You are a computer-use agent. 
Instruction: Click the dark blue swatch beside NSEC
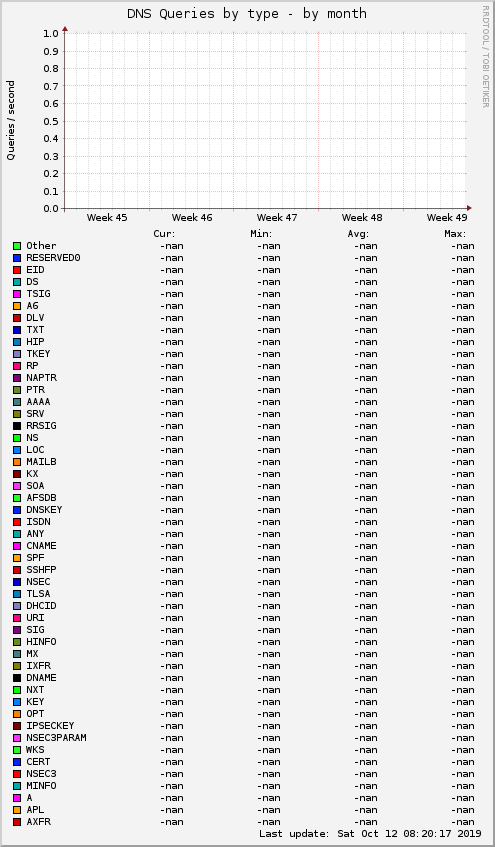[17, 582]
